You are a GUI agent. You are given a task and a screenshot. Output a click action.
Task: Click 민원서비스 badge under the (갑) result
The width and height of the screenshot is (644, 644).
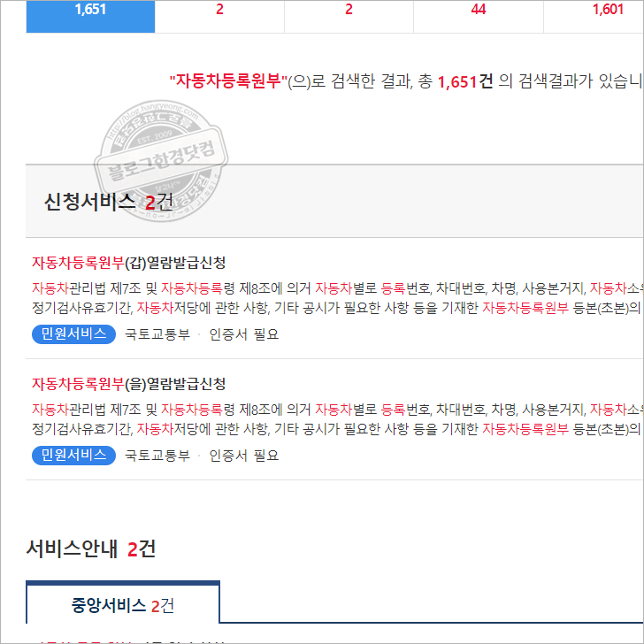[74, 333]
